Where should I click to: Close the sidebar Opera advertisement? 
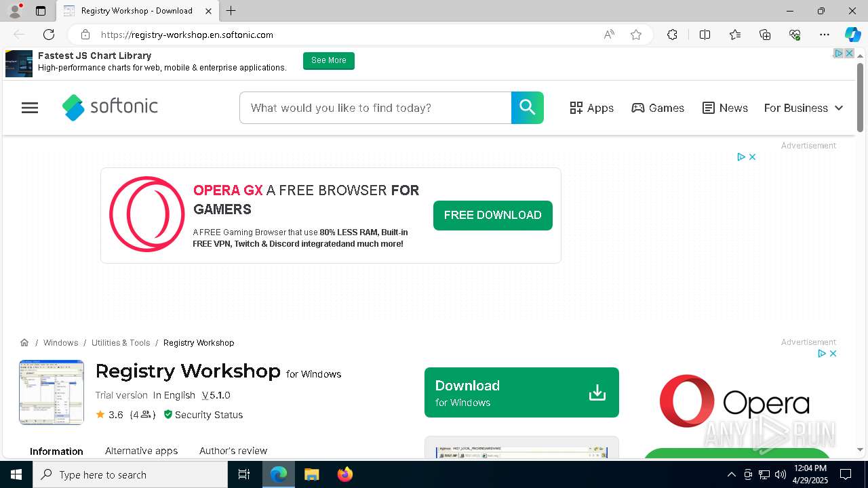[x=833, y=353]
